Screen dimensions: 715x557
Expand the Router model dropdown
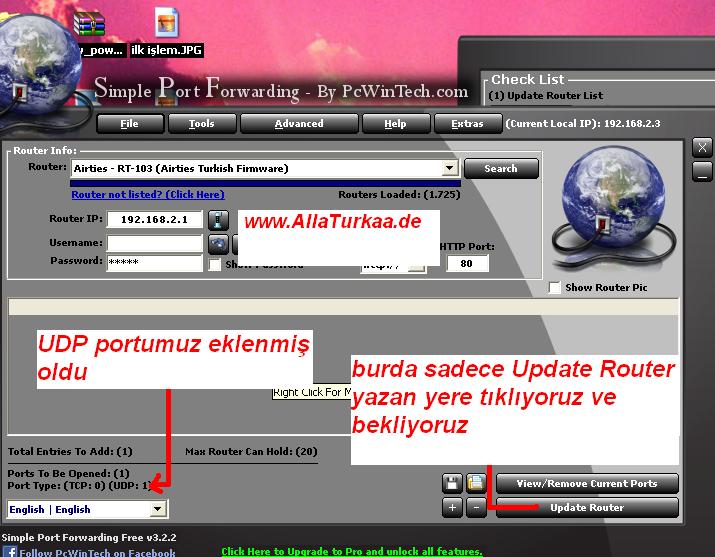point(449,169)
